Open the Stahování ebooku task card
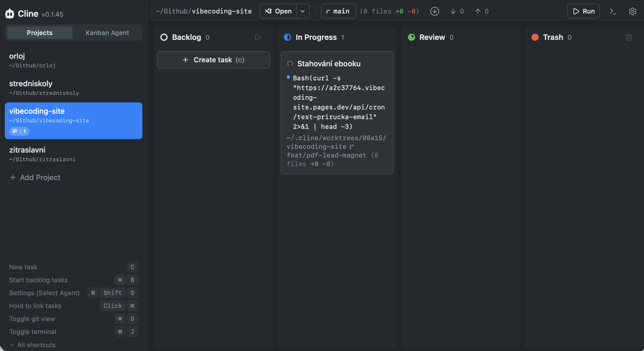 [x=337, y=113]
